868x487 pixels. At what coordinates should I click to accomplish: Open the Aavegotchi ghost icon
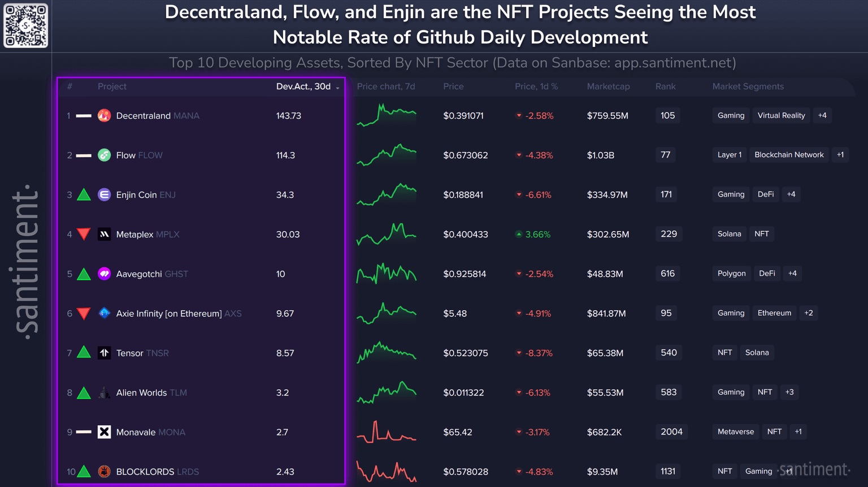tap(104, 274)
